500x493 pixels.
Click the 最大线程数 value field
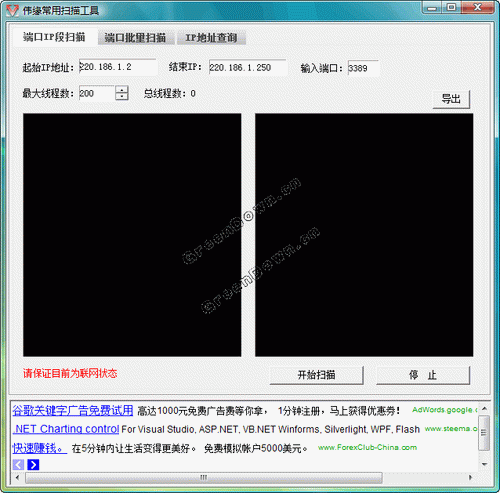click(x=97, y=93)
